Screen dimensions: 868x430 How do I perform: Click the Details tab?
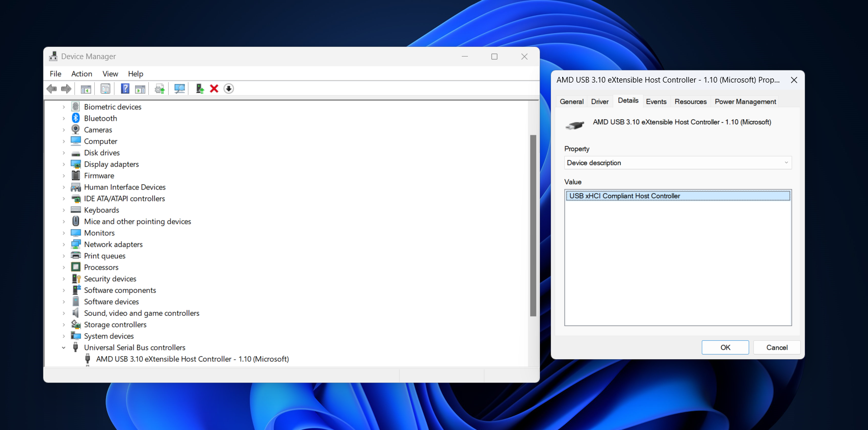pyautogui.click(x=628, y=100)
